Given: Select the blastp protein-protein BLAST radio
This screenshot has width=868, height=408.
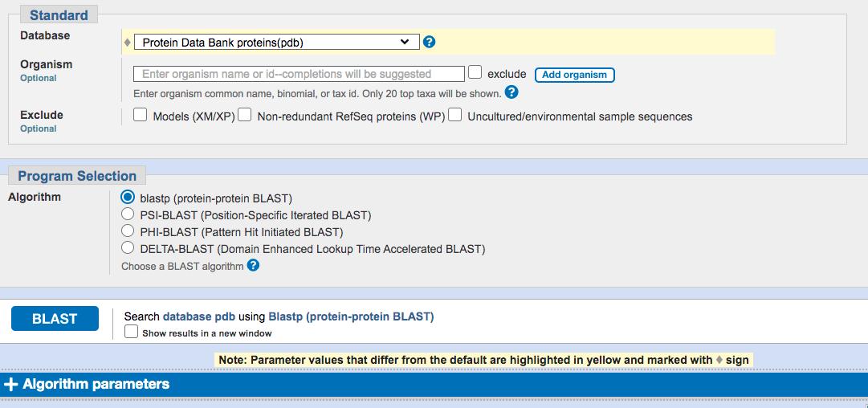Looking at the screenshot, I should [127, 198].
